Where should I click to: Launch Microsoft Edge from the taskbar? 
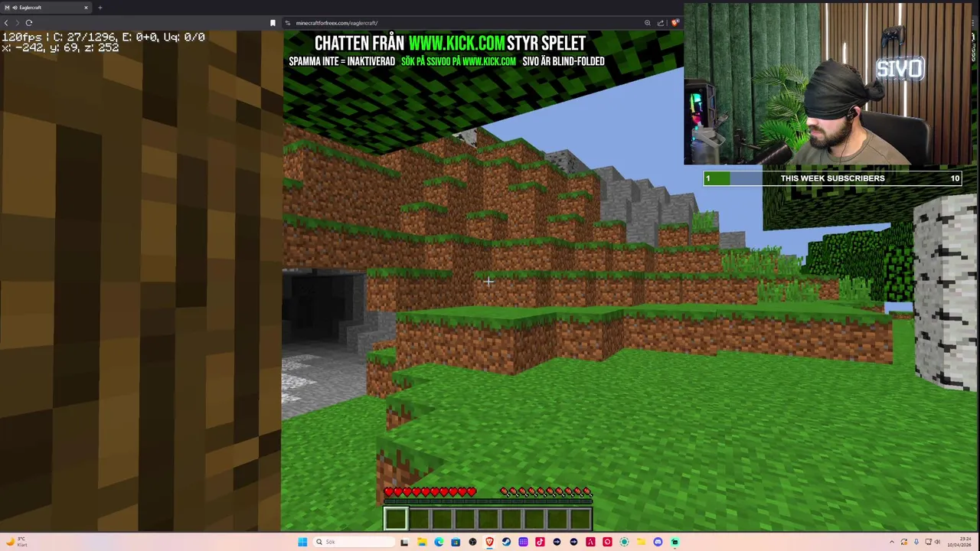(439, 542)
